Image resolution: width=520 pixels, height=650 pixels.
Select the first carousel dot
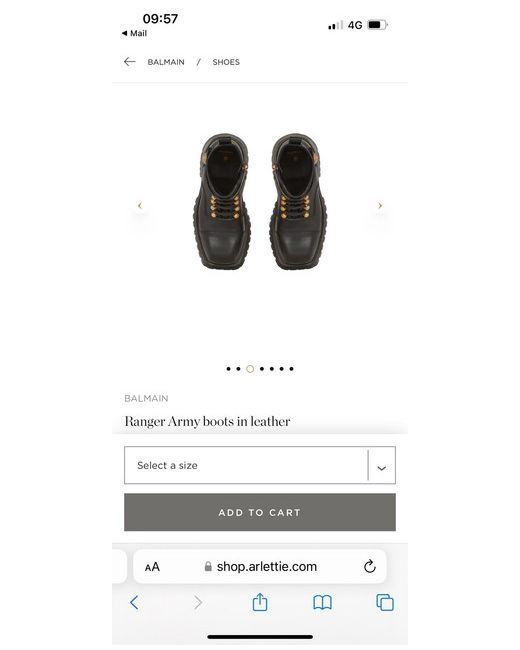tap(228, 369)
